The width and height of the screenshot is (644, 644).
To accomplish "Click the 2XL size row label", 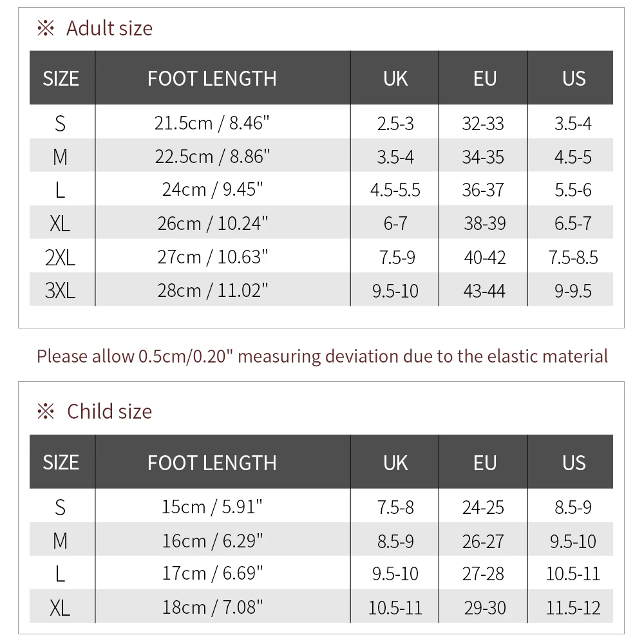I will click(60, 258).
